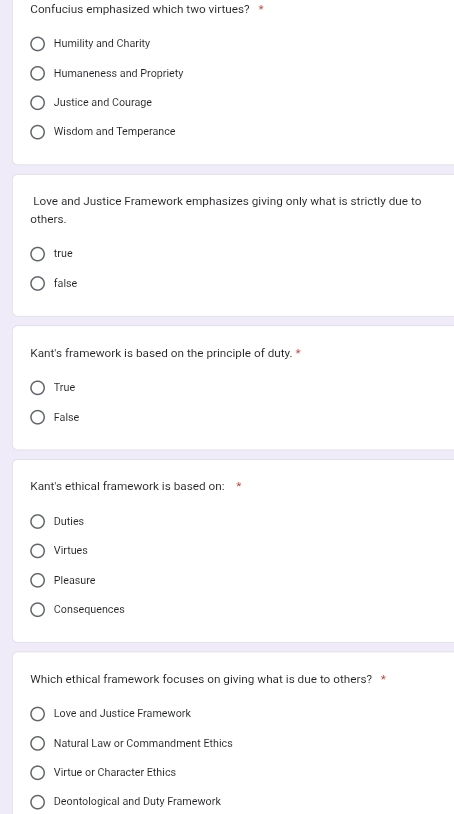Click the question about giving what is due
This screenshot has width=454, height=814.
pos(201,679)
